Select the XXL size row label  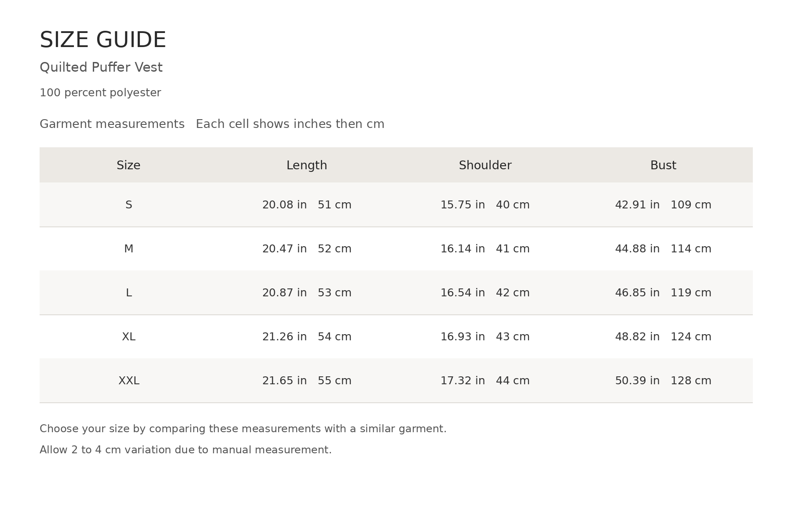[x=128, y=381]
